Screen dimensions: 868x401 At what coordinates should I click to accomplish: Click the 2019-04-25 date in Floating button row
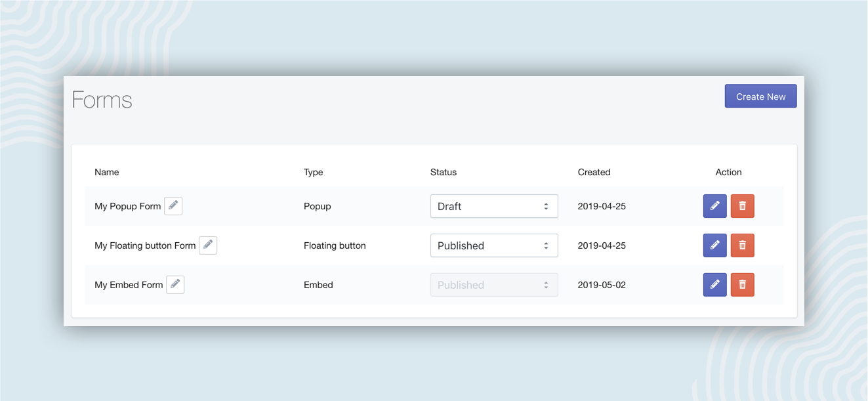pyautogui.click(x=602, y=245)
